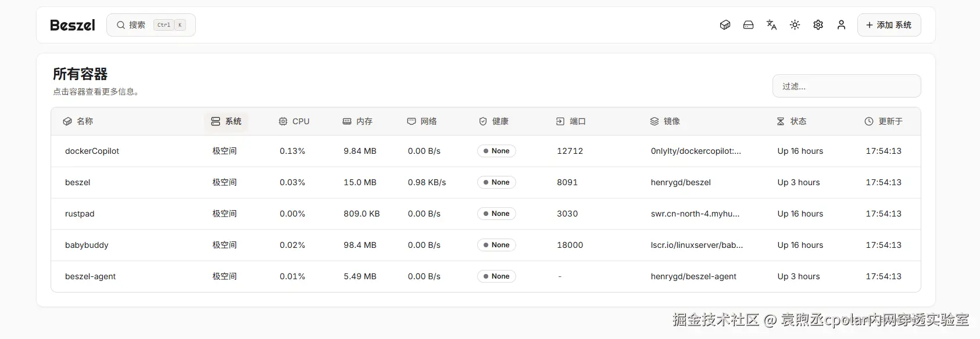The image size is (980, 339).
Task: Sort by 网络 column header
Action: point(422,121)
